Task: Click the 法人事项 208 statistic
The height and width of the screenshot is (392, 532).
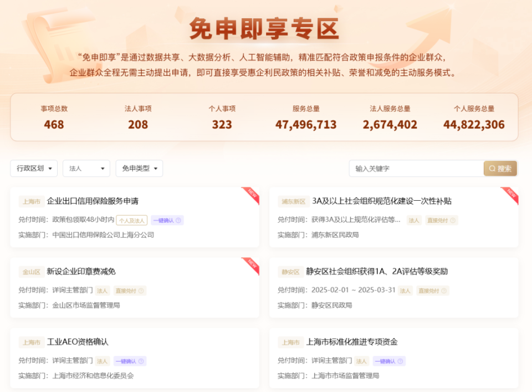Action: click(x=138, y=118)
